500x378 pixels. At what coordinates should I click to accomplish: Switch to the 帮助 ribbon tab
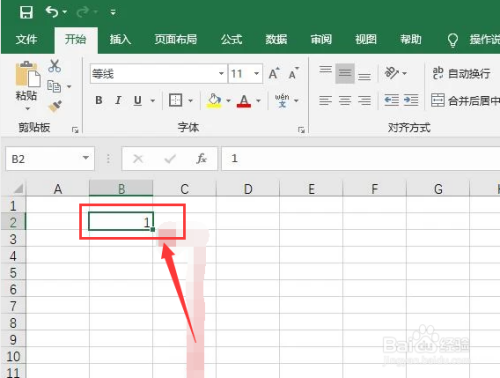tap(411, 39)
